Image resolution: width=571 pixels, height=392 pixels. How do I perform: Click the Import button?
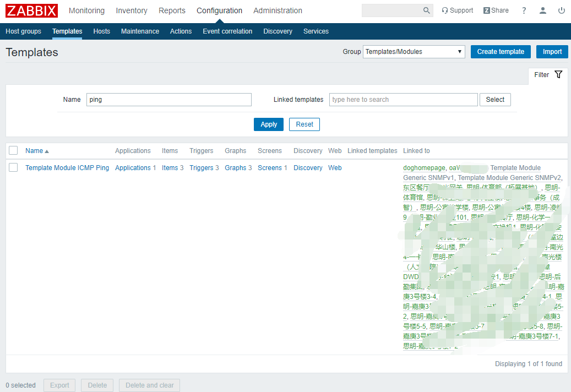click(552, 52)
